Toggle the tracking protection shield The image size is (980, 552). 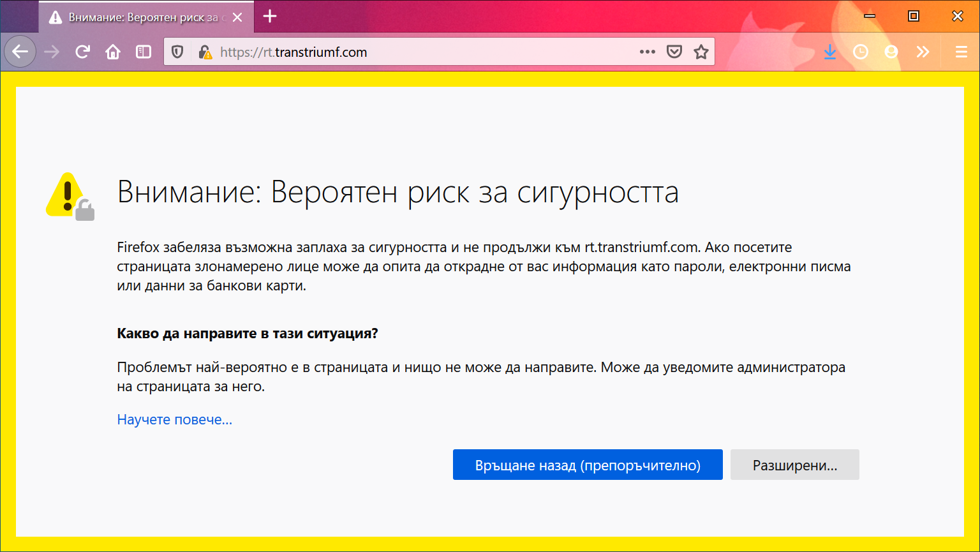point(177,52)
